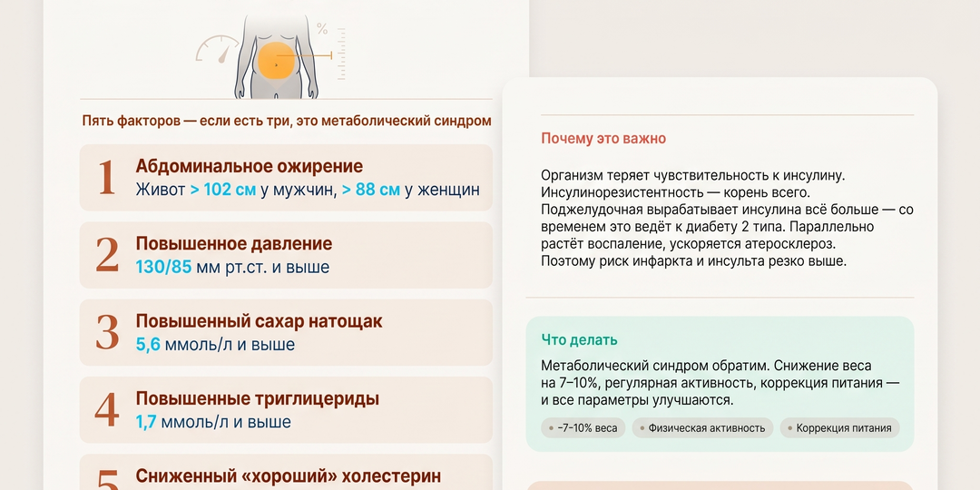The image size is (980, 490).
Task: Click the vertical measurement ruler graphic
Action: pos(341,54)
